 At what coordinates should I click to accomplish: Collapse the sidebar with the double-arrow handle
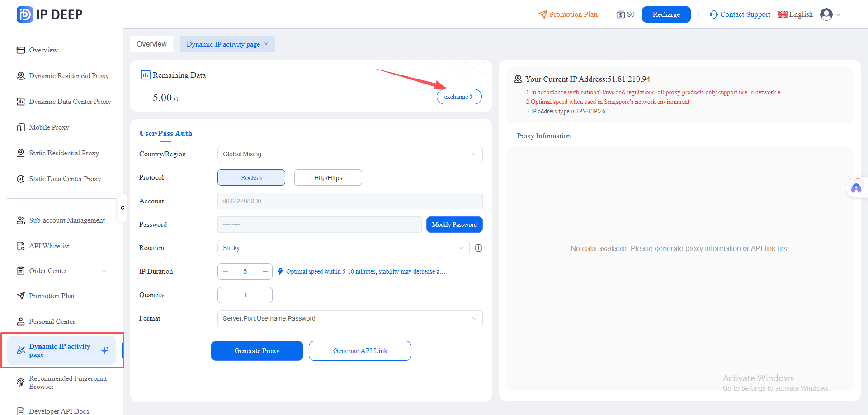(122, 208)
